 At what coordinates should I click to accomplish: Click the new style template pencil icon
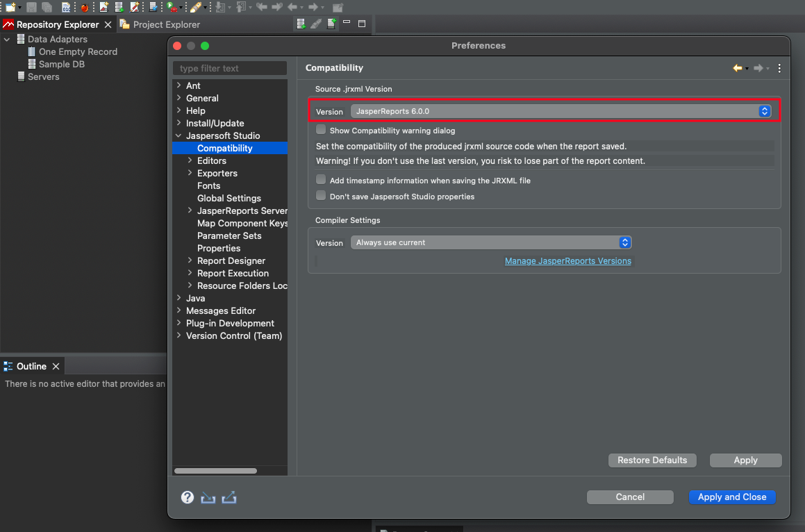135,7
